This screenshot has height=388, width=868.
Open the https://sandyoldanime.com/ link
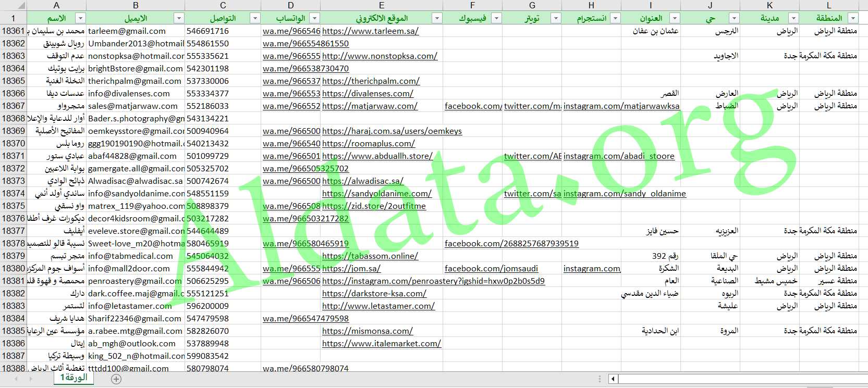point(377,194)
